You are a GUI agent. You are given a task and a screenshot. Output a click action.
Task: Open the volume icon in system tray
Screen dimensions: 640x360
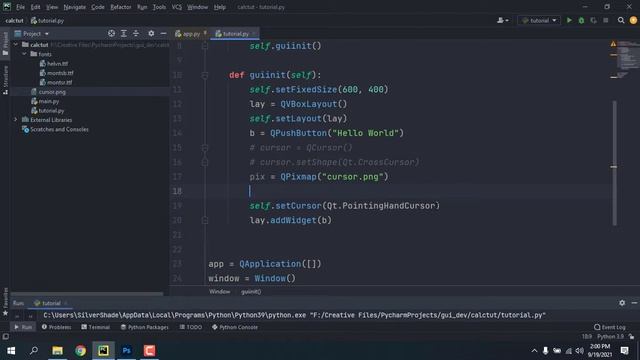pos(579,351)
